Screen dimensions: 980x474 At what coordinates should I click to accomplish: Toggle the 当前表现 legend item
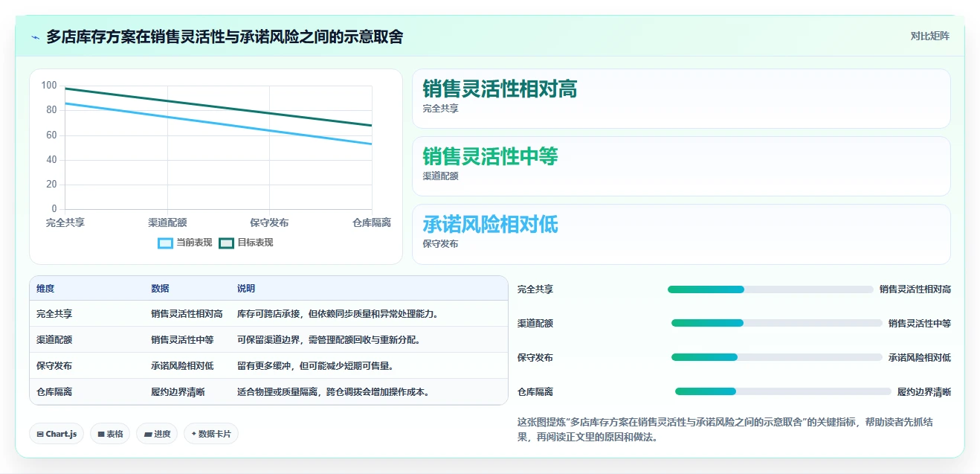tap(185, 243)
